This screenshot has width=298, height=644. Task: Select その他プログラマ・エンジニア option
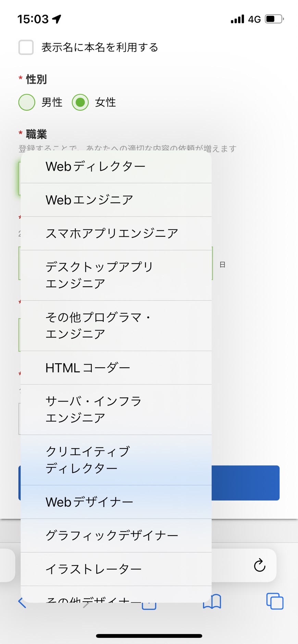click(116, 326)
